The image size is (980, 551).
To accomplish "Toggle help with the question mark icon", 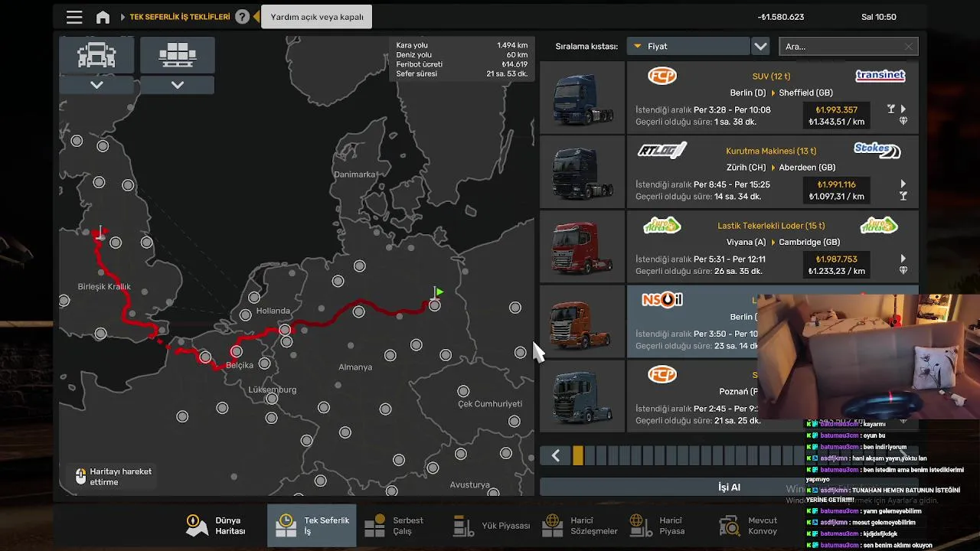I will pyautogui.click(x=242, y=17).
